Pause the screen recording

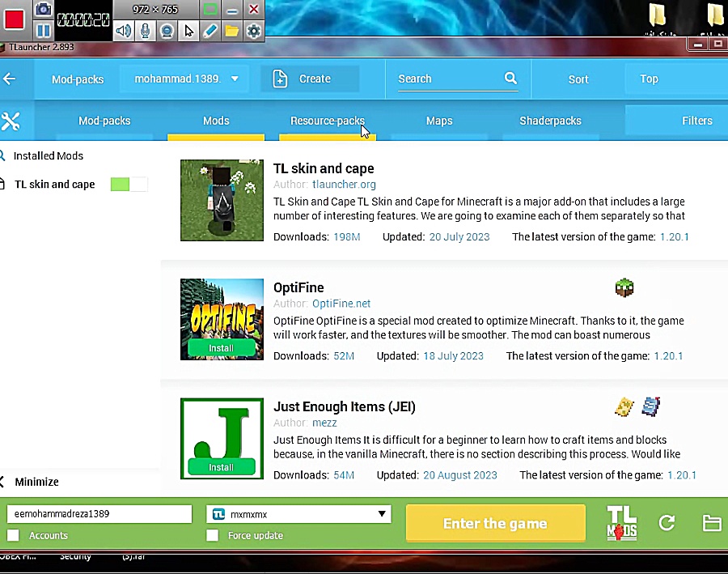(43, 31)
